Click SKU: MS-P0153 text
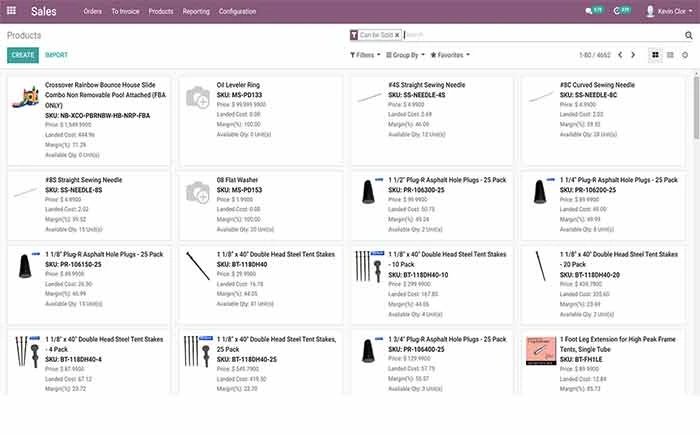700x435 pixels. (239, 190)
